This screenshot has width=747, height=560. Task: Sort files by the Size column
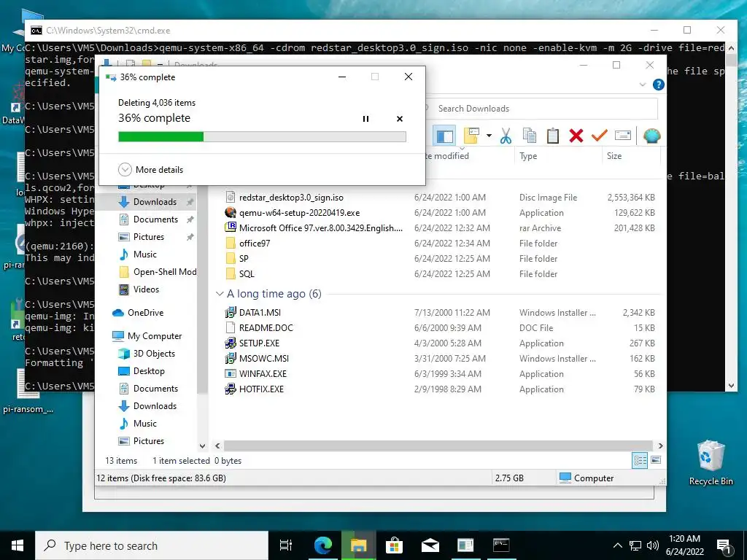(x=614, y=156)
